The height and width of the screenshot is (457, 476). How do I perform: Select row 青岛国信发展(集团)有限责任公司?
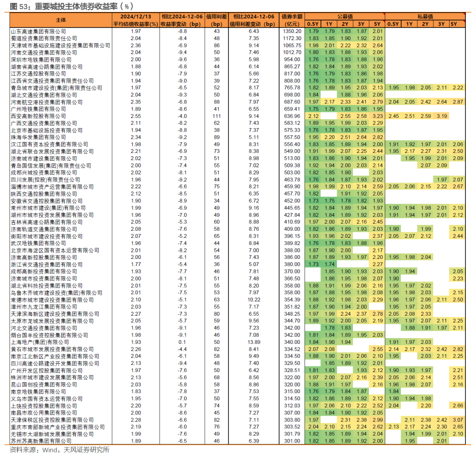click(238, 166)
